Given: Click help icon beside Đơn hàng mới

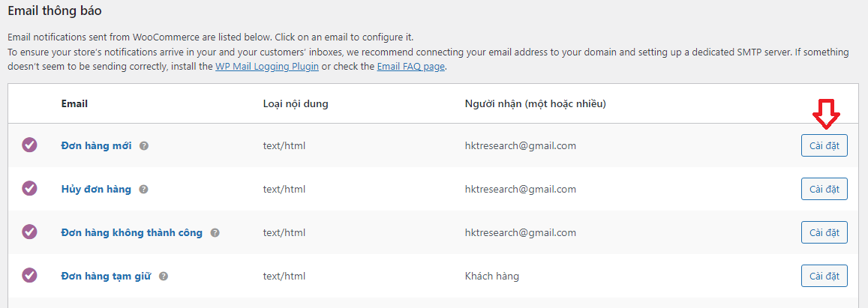Looking at the screenshot, I should [x=144, y=146].
